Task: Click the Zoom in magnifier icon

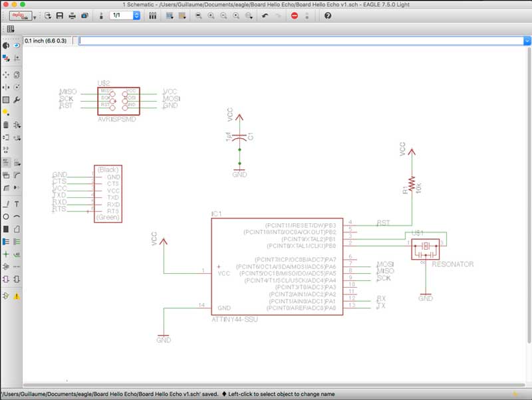Action: (x=211, y=15)
